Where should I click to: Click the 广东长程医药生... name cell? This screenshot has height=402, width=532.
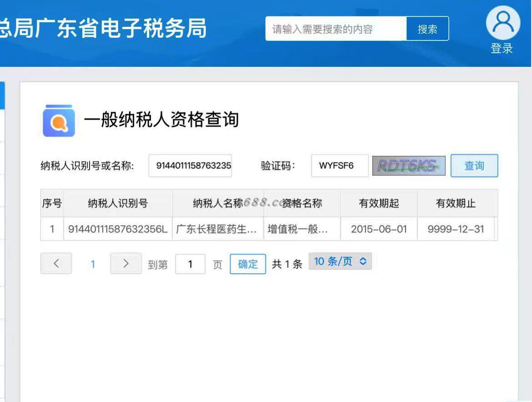click(x=218, y=229)
